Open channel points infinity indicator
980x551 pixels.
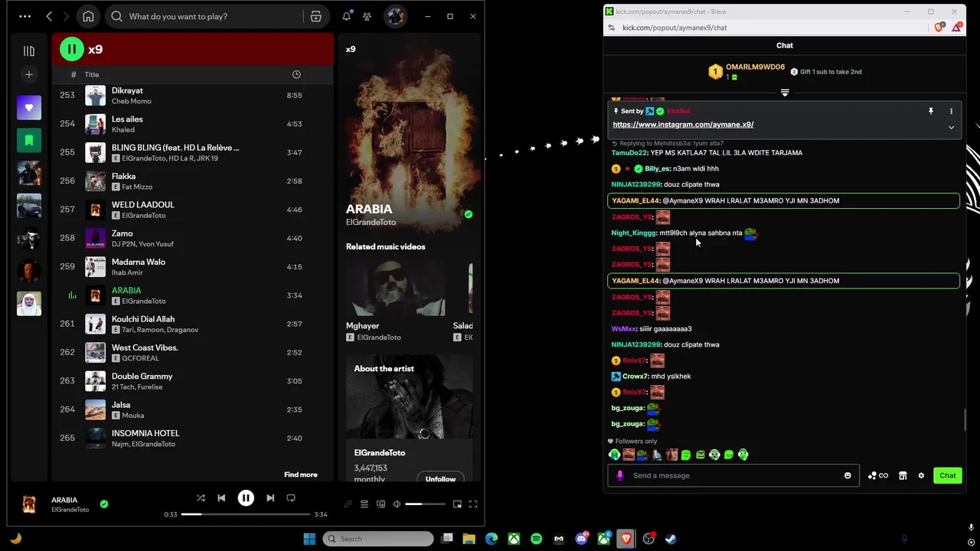click(x=878, y=475)
